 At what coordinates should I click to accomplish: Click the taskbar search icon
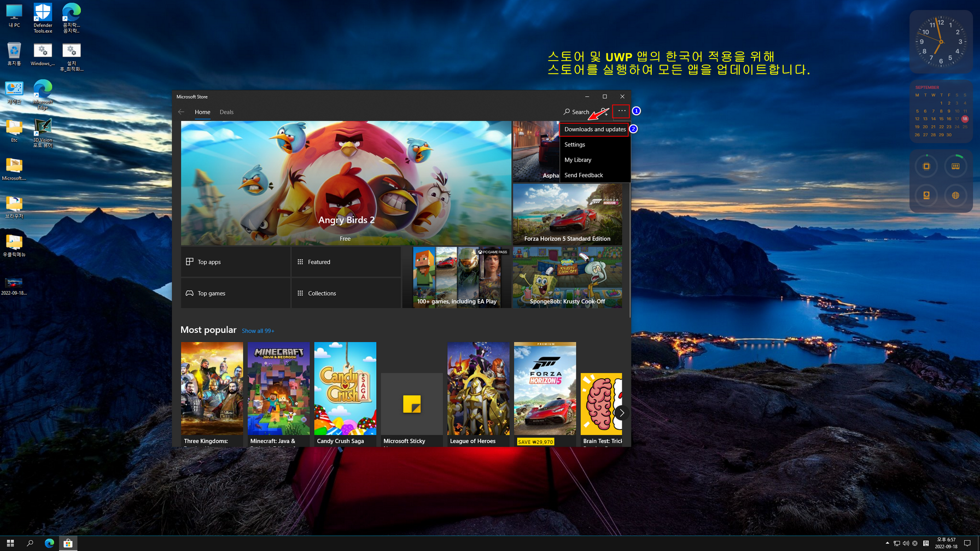coord(30,543)
